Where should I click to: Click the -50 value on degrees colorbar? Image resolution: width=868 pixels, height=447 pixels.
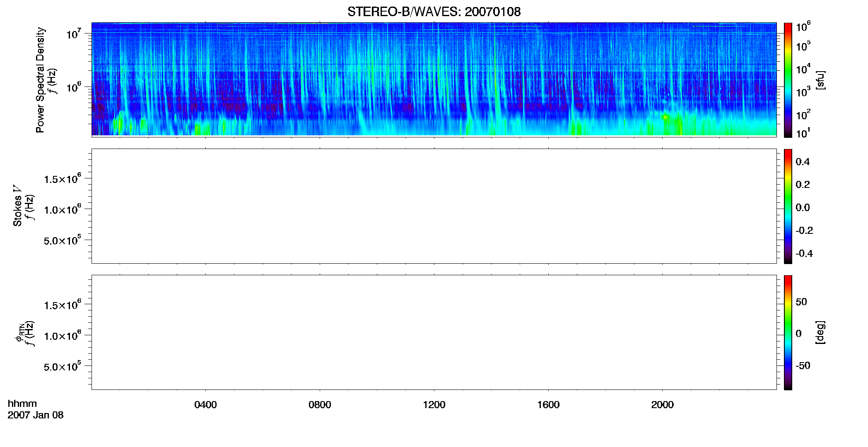pyautogui.click(x=803, y=366)
